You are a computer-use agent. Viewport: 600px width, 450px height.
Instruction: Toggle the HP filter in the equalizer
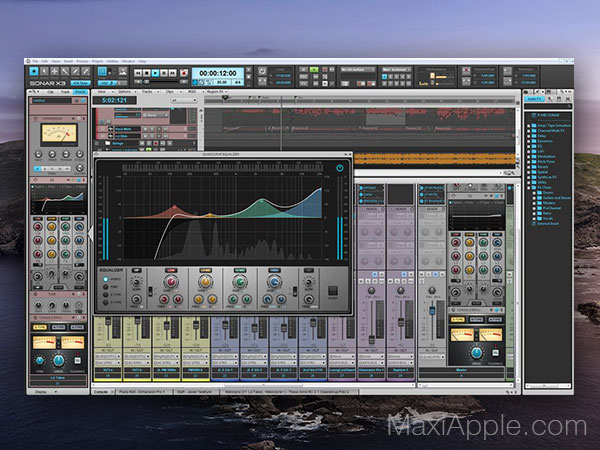(x=136, y=271)
